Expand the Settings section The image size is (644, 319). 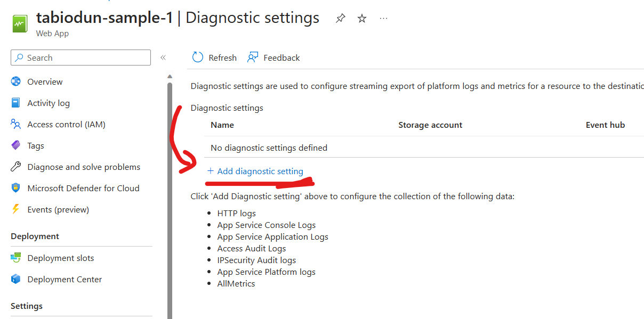[26, 306]
